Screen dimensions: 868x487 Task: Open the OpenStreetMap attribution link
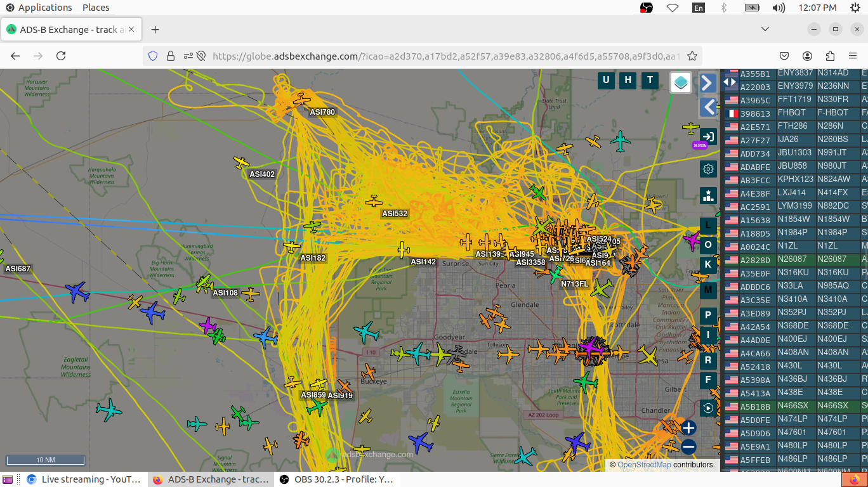[644, 465]
